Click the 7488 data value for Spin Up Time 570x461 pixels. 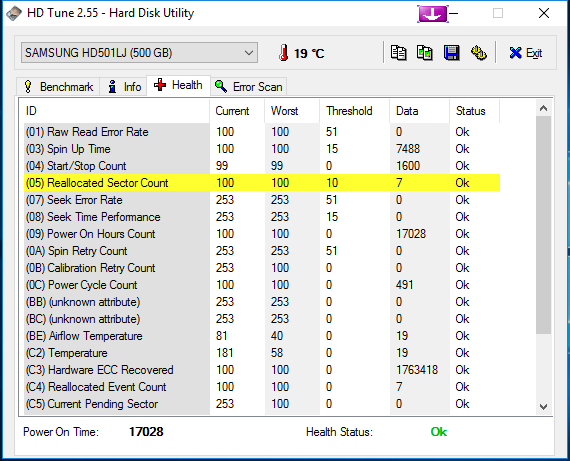point(408,149)
